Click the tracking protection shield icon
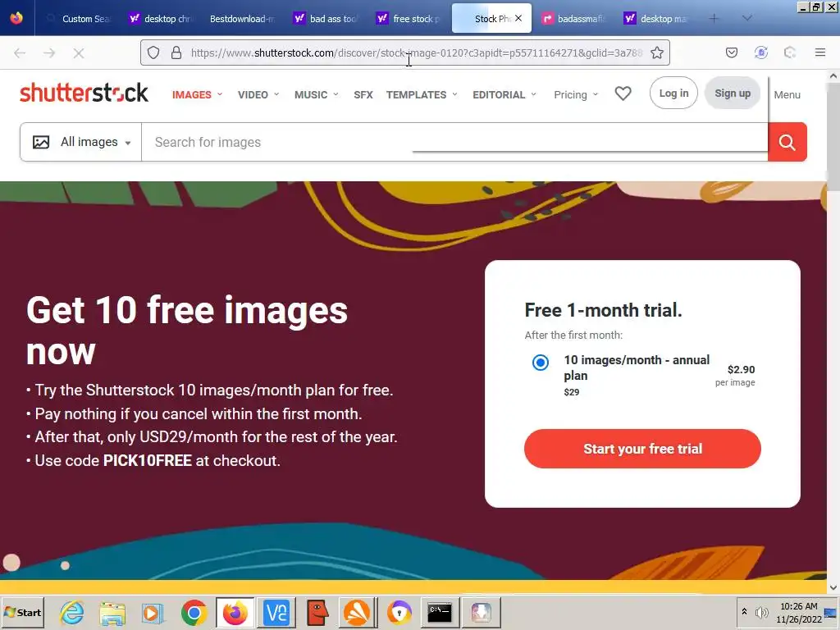 pos(153,52)
